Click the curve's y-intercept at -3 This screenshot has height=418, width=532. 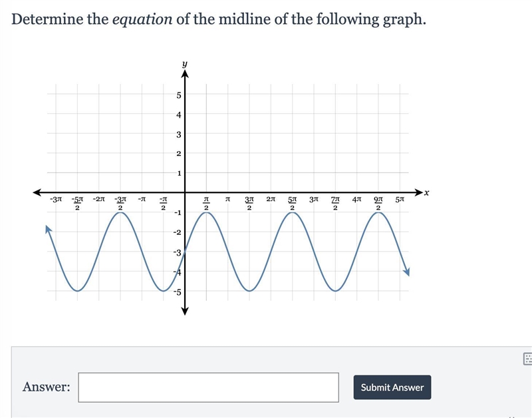tap(185, 252)
